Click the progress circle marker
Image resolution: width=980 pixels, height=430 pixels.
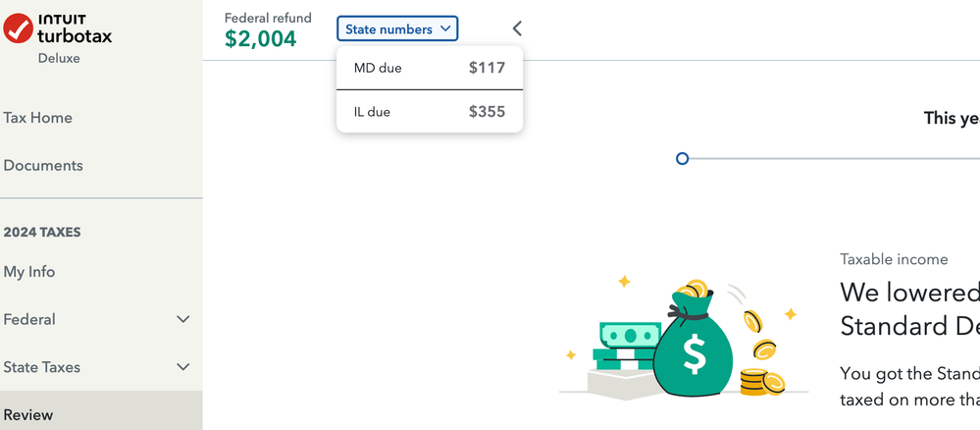point(683,158)
